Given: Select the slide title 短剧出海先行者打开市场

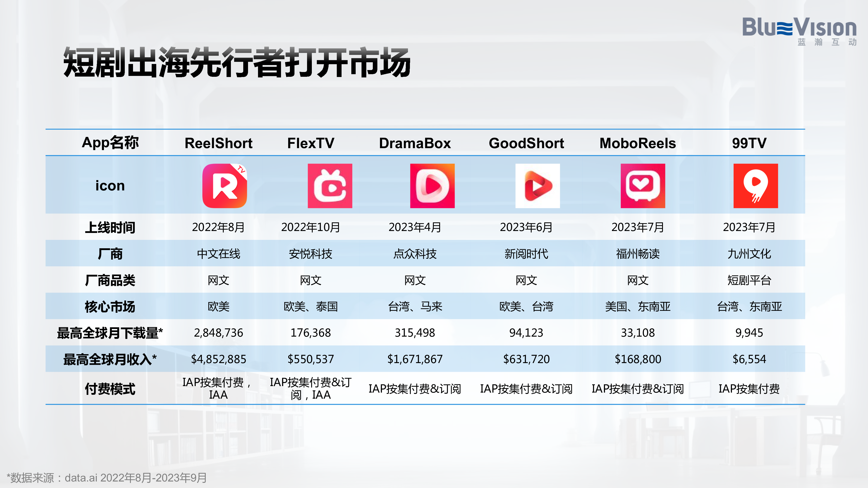Looking at the screenshot, I should (x=237, y=63).
